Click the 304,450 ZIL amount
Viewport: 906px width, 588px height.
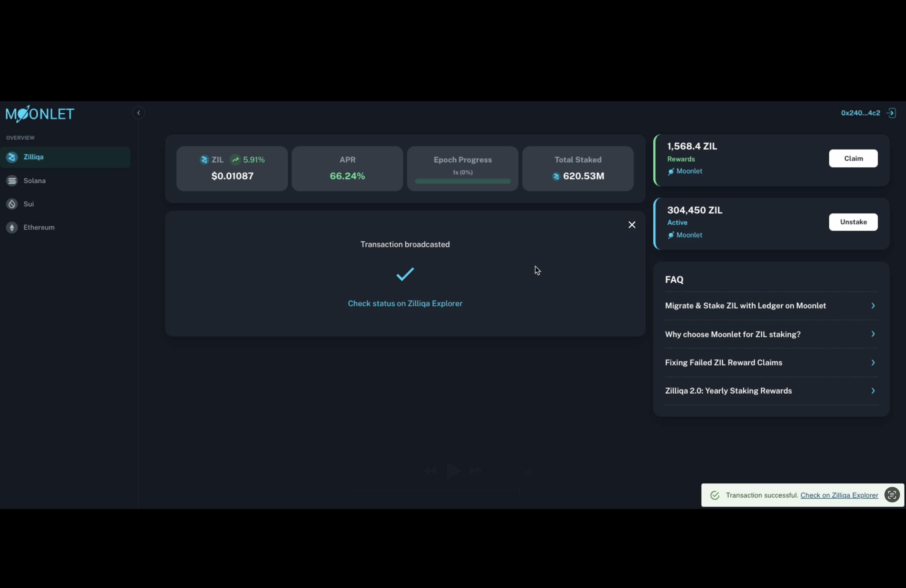coord(695,210)
